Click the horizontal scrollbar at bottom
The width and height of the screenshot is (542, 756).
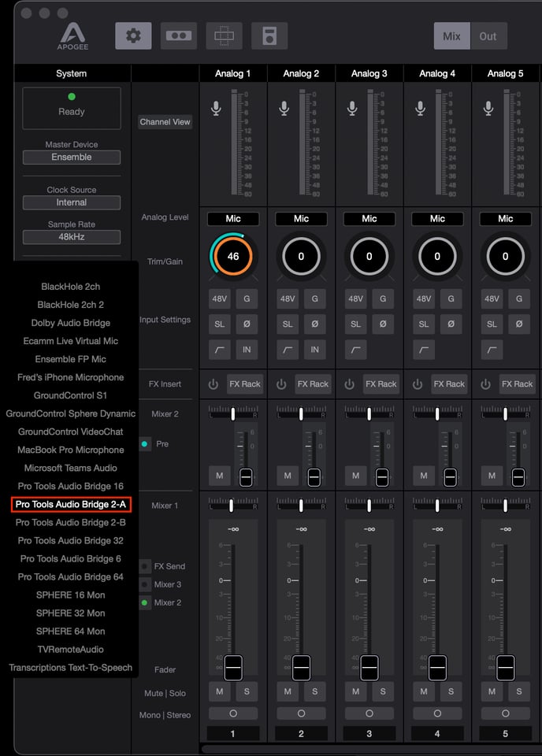click(x=371, y=749)
